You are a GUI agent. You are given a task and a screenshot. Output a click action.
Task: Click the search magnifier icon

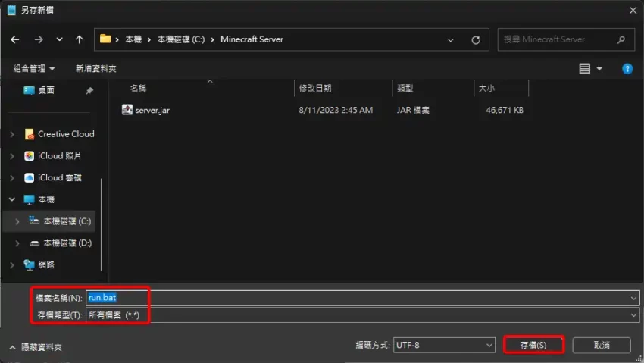[x=621, y=39]
